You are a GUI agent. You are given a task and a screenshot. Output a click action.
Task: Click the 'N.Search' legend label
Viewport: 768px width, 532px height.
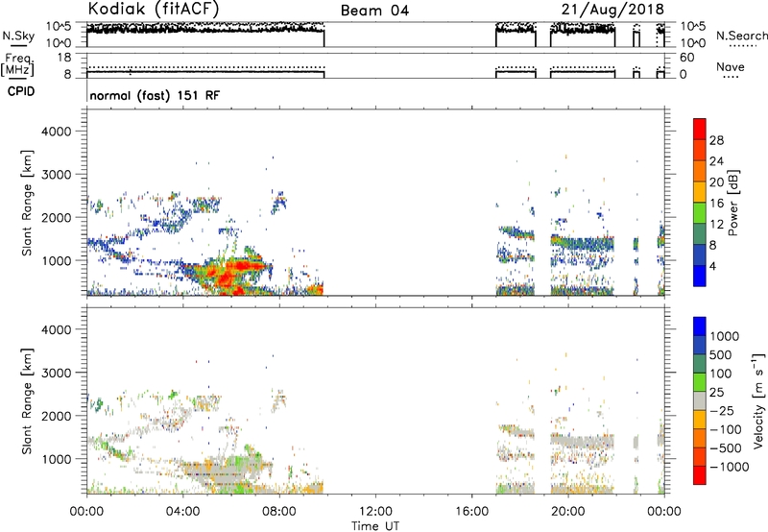click(741, 36)
